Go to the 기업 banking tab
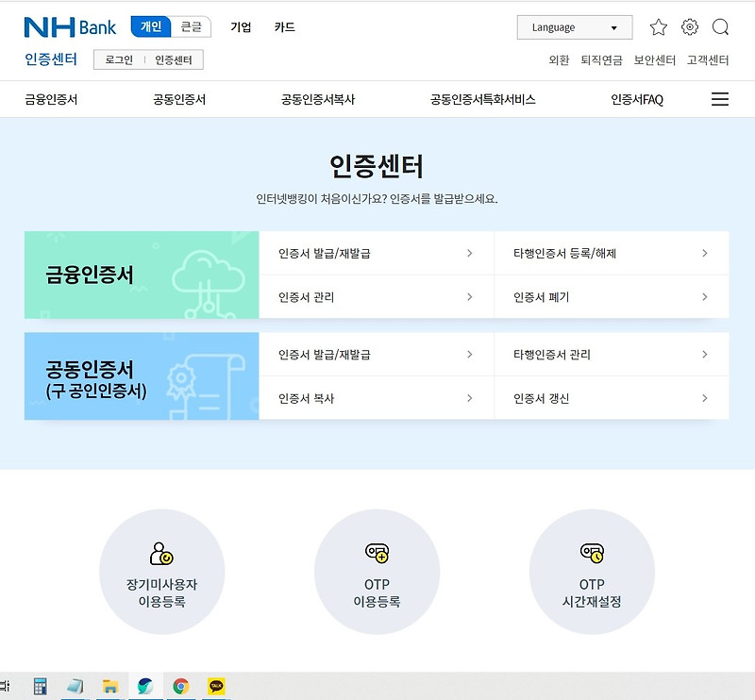This screenshot has height=700, width=755. (x=241, y=27)
